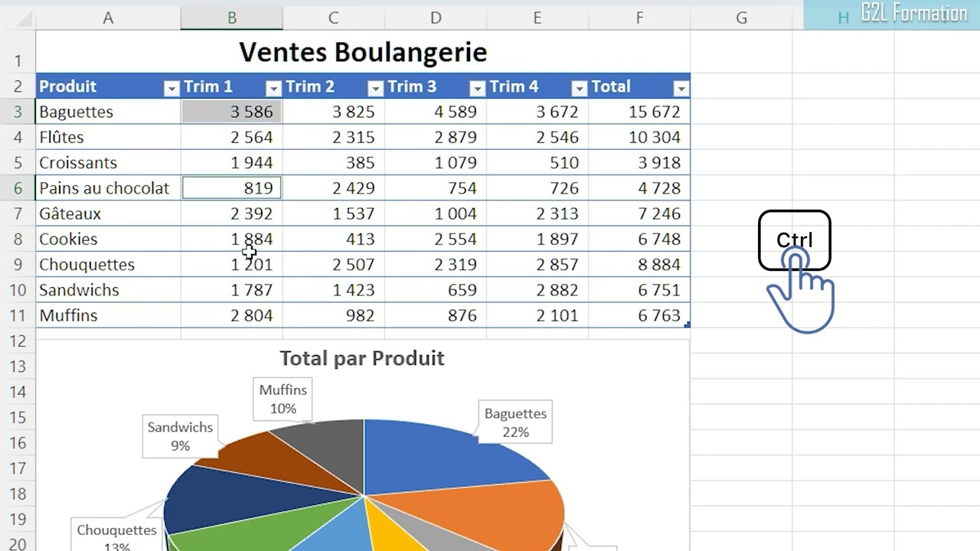Select row 11 header
This screenshot has width=980, height=551.
pos(18,315)
